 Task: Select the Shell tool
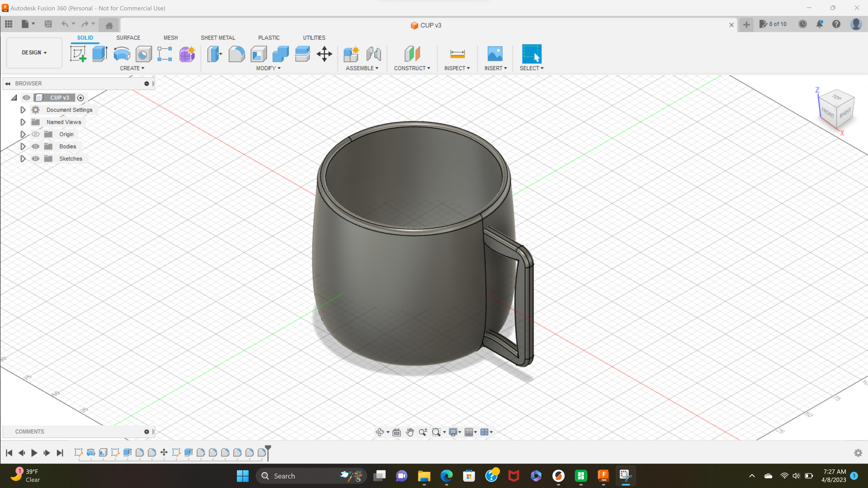tap(258, 54)
